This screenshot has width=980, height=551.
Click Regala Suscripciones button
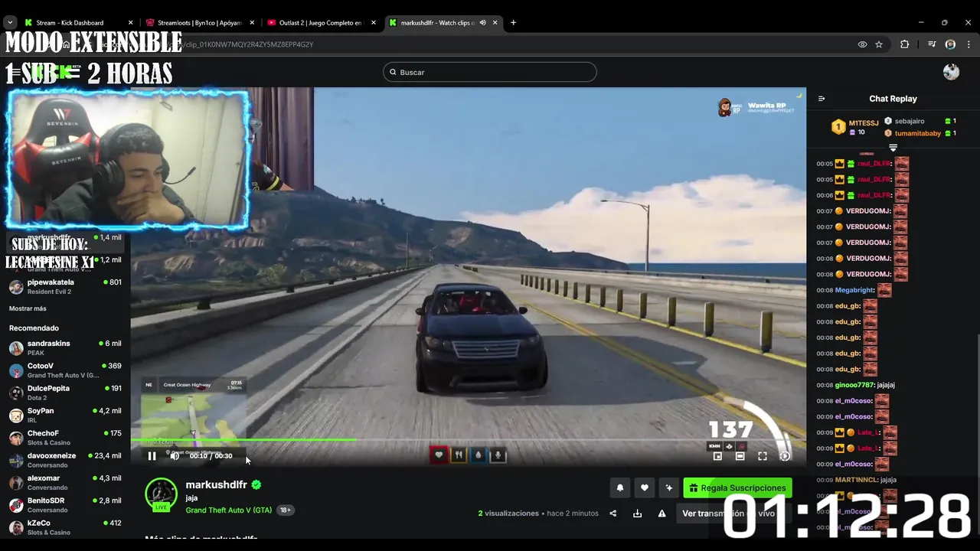pyautogui.click(x=737, y=487)
